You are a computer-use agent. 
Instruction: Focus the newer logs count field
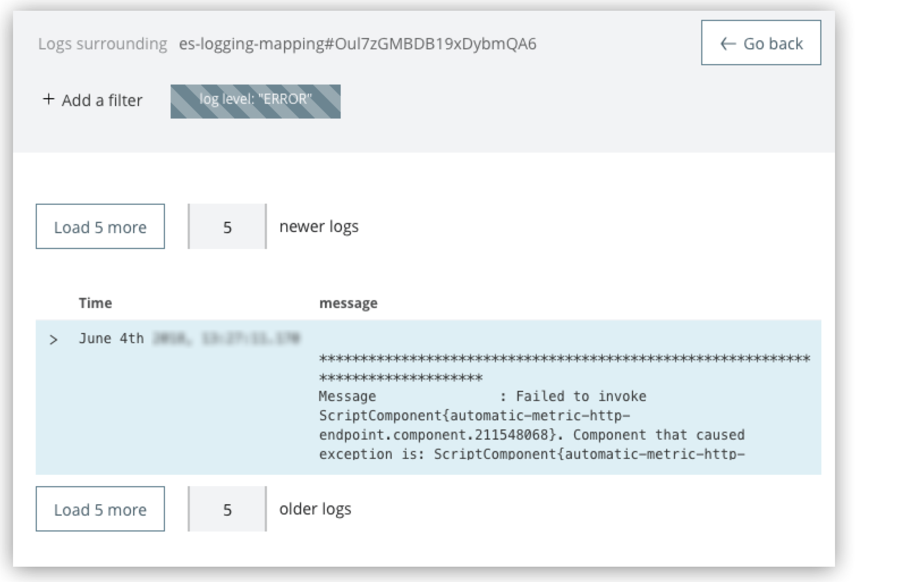pos(227,226)
